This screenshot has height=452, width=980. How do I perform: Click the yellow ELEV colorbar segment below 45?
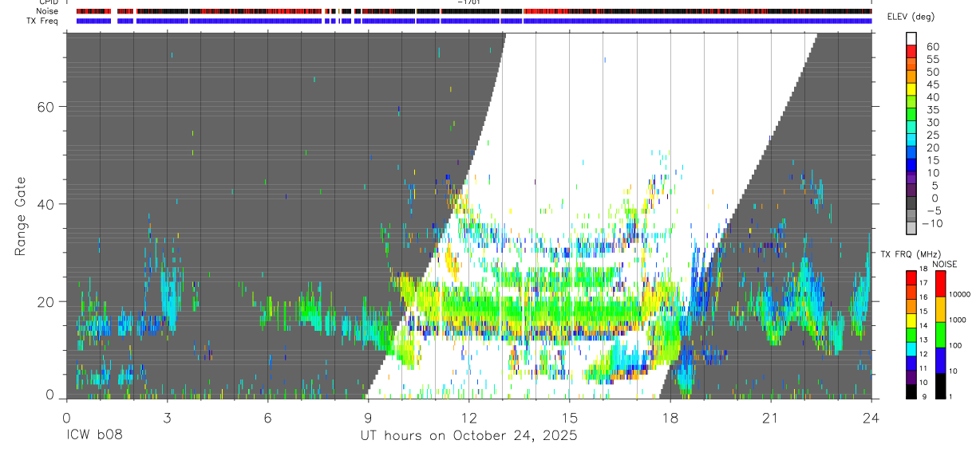tap(911, 89)
